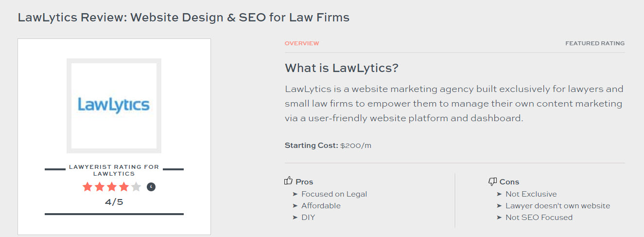The image size is (644, 237).
Task: Click the info icon beside the star rating
Action: point(151,186)
